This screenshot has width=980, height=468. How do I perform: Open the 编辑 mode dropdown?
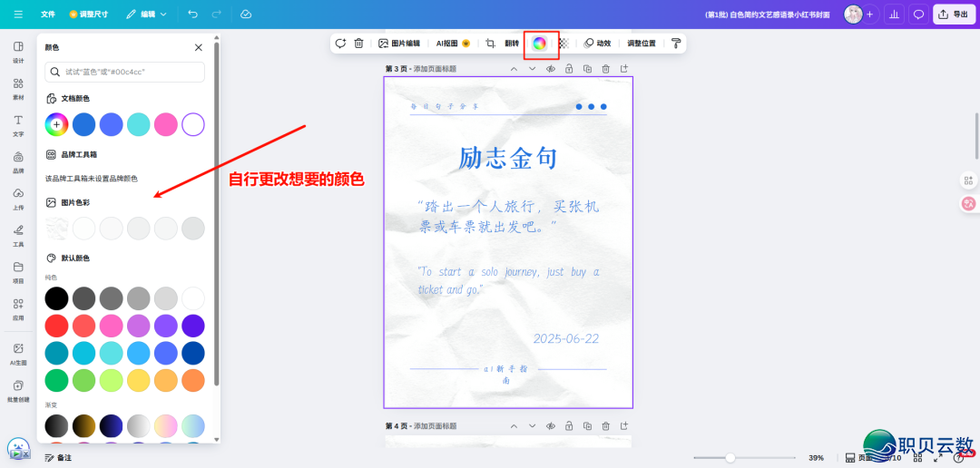147,15
